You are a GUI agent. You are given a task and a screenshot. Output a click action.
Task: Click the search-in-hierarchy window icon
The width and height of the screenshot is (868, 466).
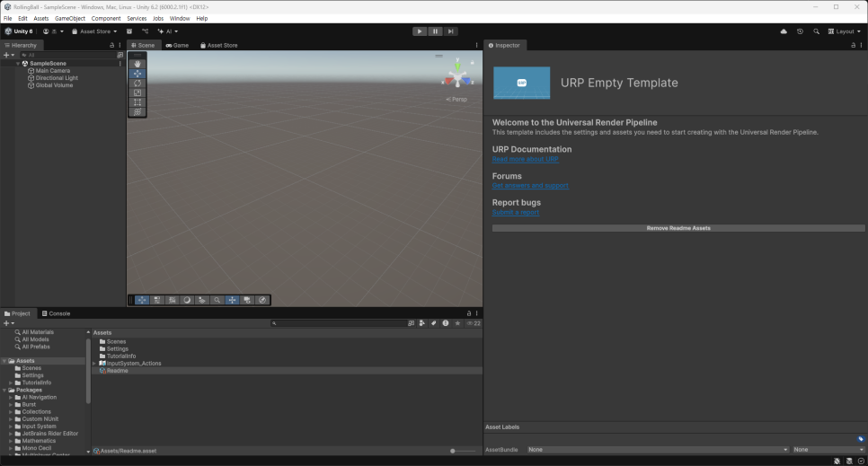pyautogui.click(x=120, y=55)
